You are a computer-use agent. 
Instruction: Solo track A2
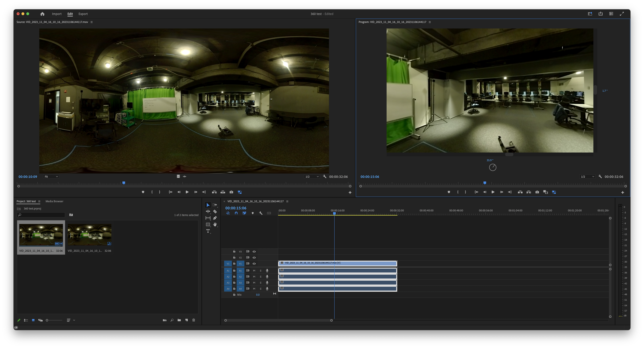[261, 277]
